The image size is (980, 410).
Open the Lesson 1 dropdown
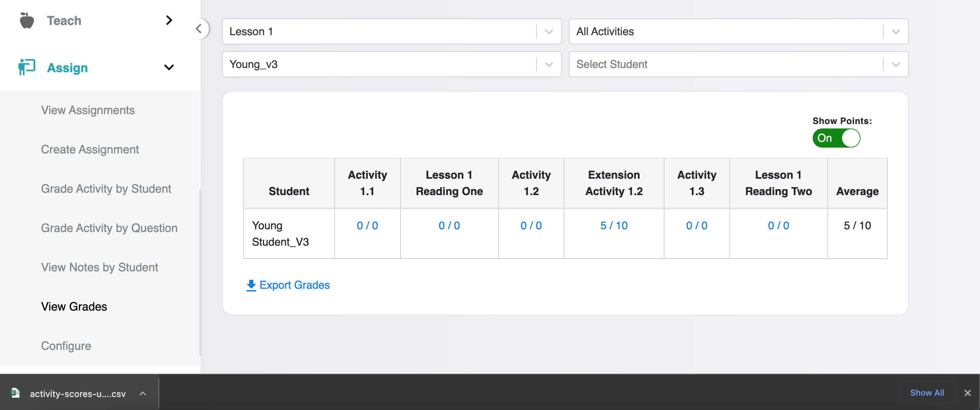(391, 31)
